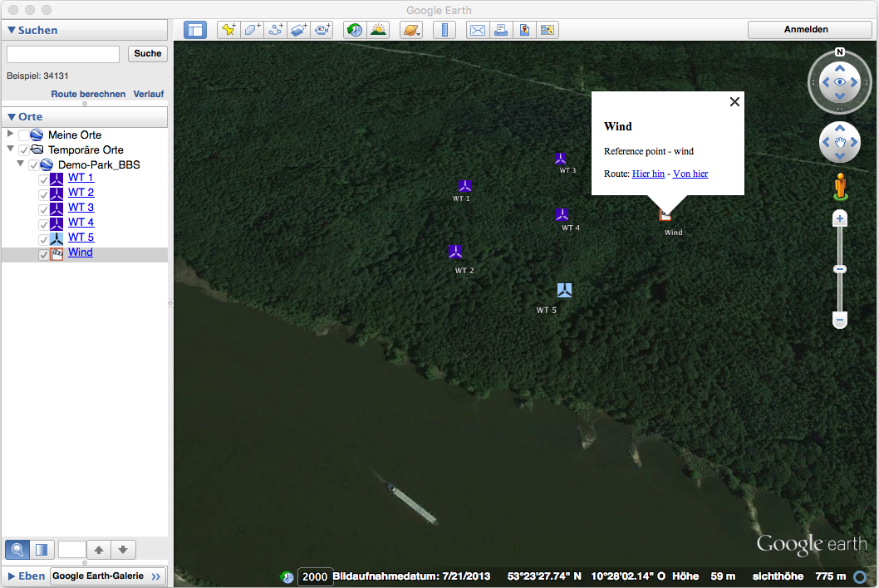This screenshot has width=879, height=588.
Task: Enable the Meine Orte checkbox
Action: click(x=23, y=135)
